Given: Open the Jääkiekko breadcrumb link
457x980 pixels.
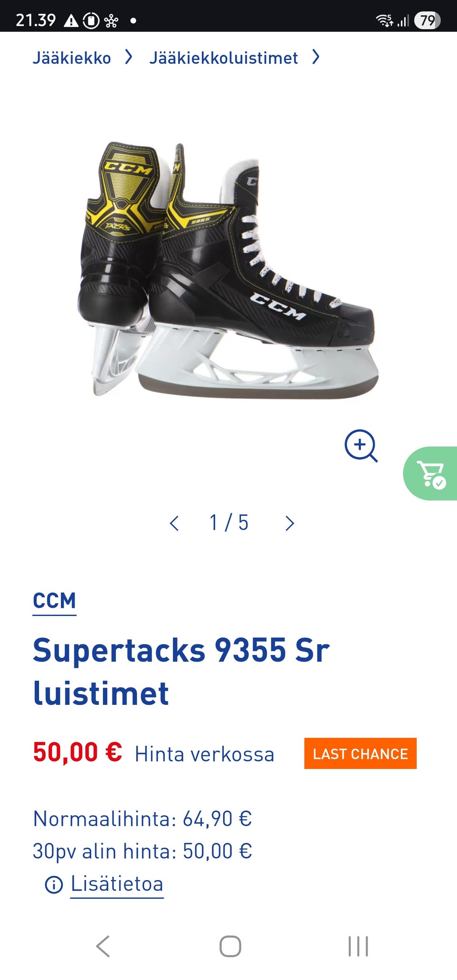Looking at the screenshot, I should click(x=72, y=58).
